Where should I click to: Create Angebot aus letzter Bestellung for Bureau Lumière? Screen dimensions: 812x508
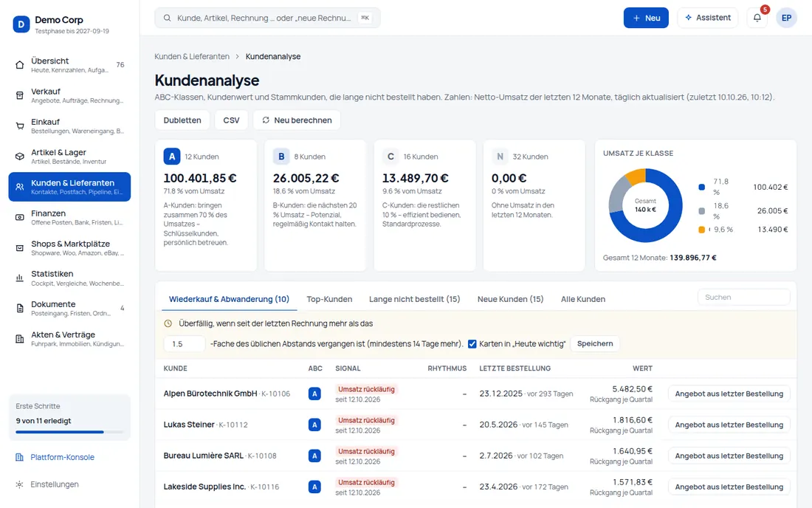point(729,456)
